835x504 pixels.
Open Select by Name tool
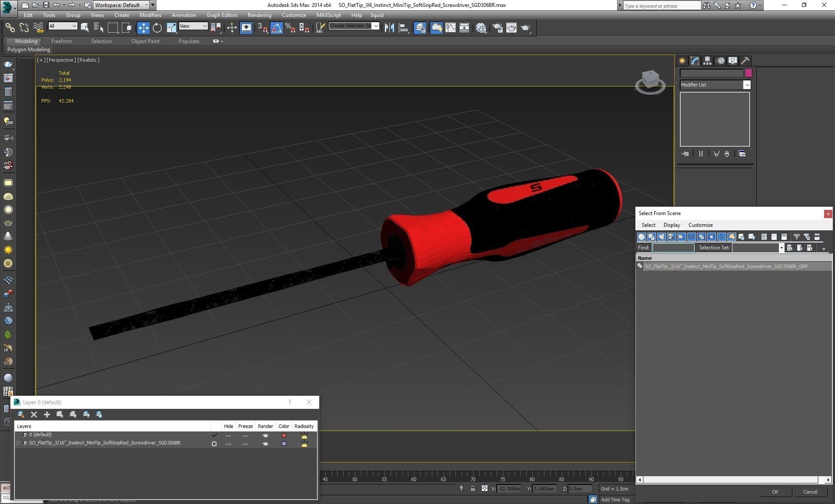click(x=99, y=28)
